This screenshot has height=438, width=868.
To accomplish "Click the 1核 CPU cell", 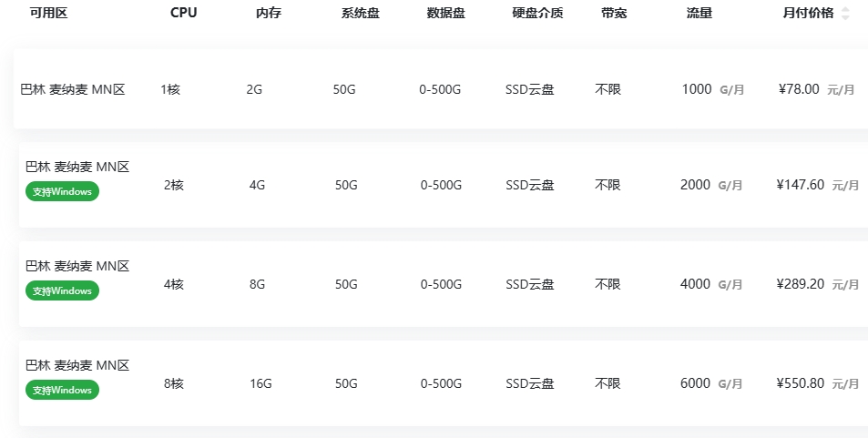I will [170, 89].
